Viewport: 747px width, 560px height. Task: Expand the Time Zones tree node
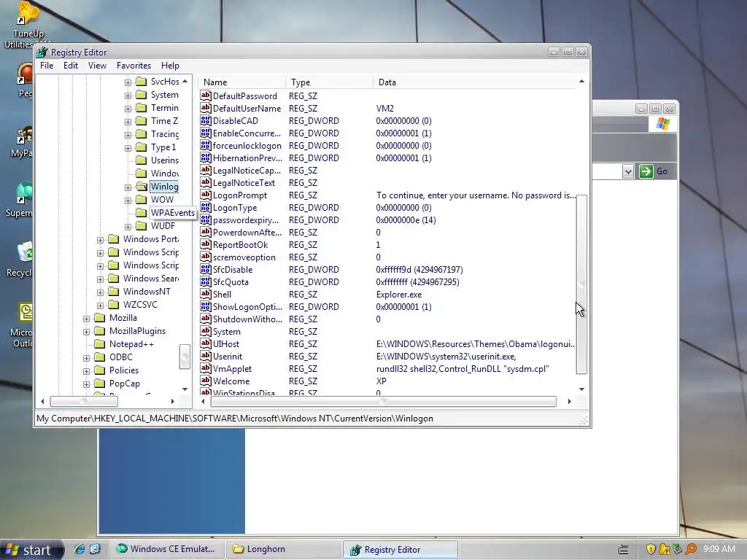(x=128, y=122)
